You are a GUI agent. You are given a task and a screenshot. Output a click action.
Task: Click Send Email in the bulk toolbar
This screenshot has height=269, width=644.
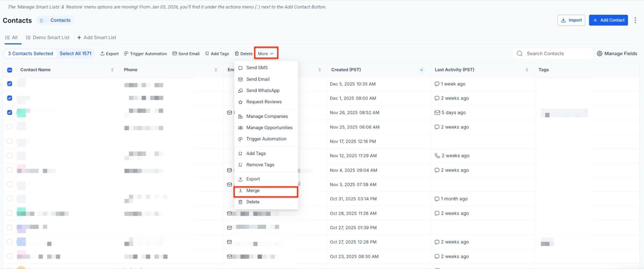pyautogui.click(x=186, y=54)
